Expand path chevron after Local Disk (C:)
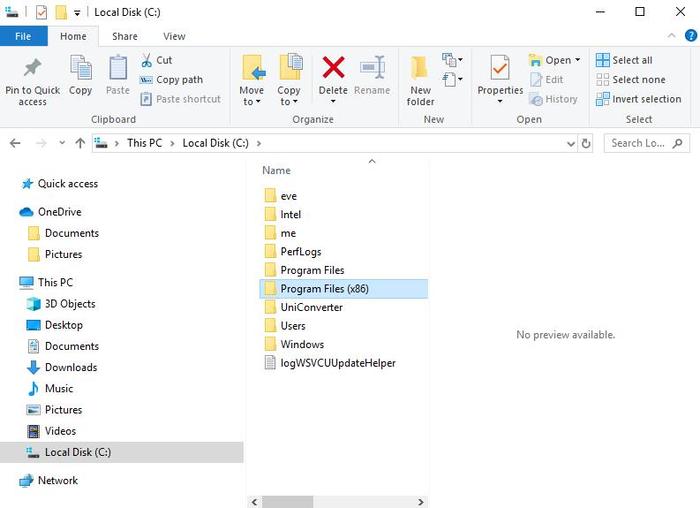Image resolution: width=700 pixels, height=508 pixels. tap(259, 143)
